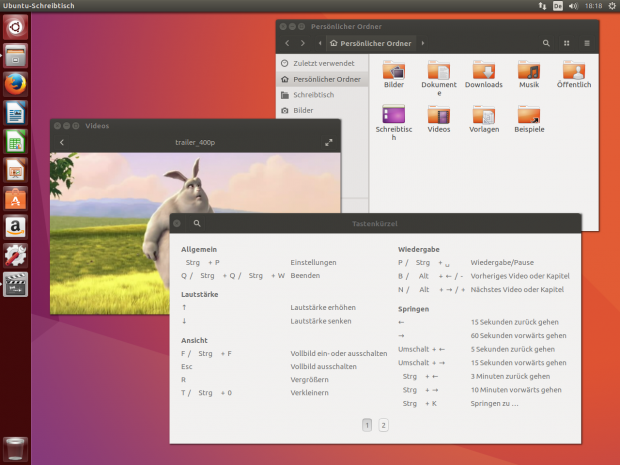Click the trailer_400p title in Videos
Image resolution: width=620 pixels, height=465 pixels.
195,142
